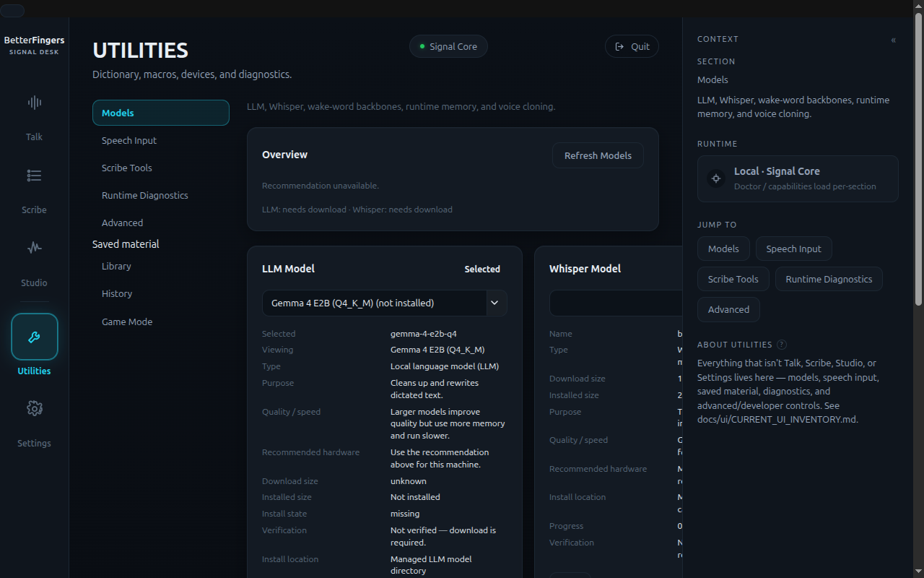The image size is (924, 578).
Task: Click the Download size 'unknown' value
Action: [x=409, y=481]
